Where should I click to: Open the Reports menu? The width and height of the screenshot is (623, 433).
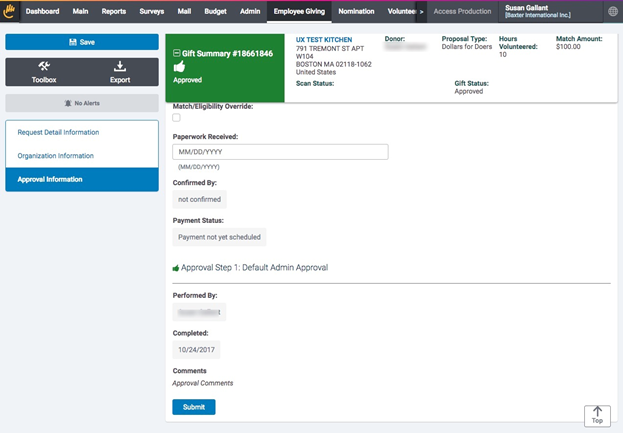114,12
